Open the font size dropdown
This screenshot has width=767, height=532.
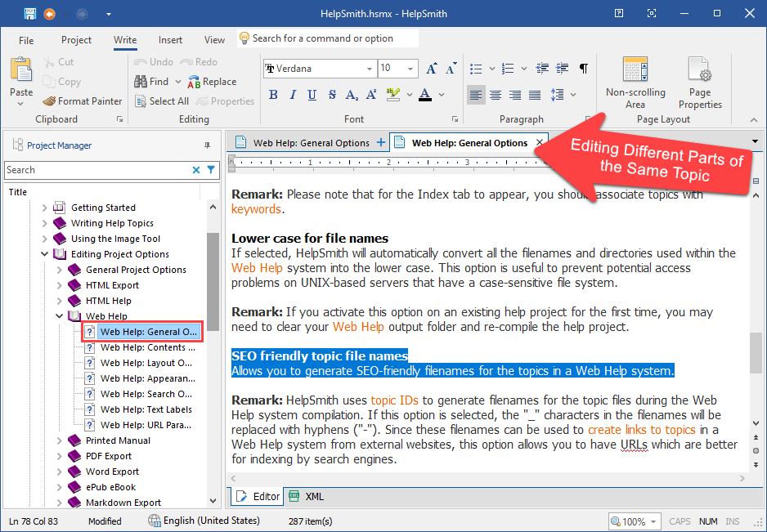coord(410,69)
